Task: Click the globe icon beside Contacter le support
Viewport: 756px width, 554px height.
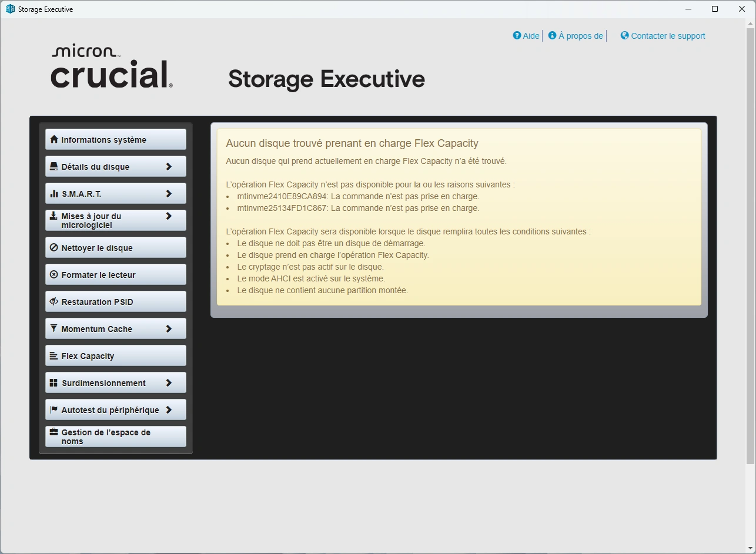Action: click(x=625, y=35)
